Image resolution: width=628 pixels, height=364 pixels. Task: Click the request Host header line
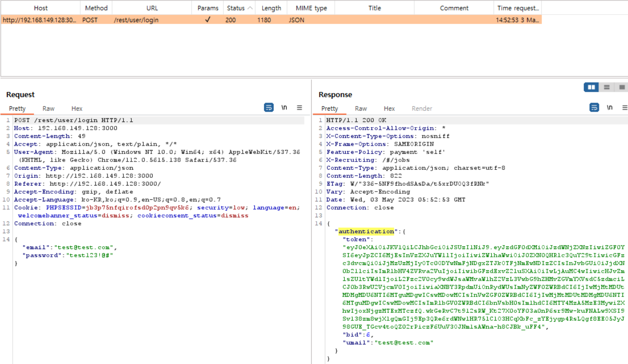coord(65,128)
